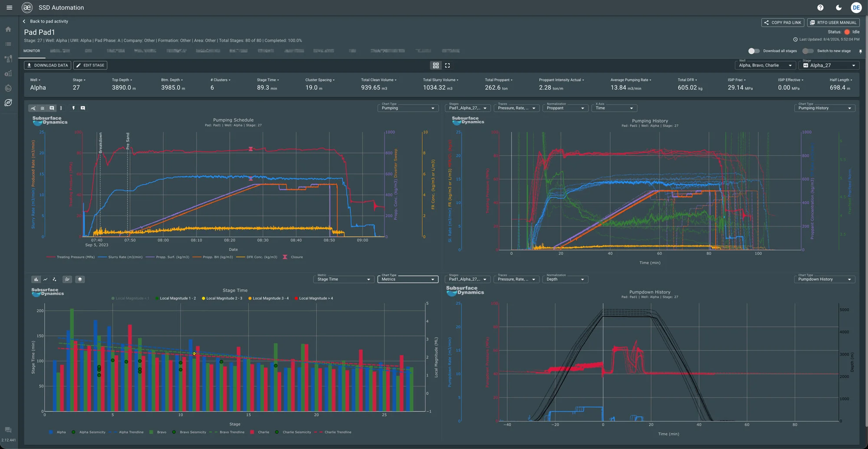
Task: Open Pumping History Stages Pad1_Alpha_27 selector
Action: tap(468, 108)
